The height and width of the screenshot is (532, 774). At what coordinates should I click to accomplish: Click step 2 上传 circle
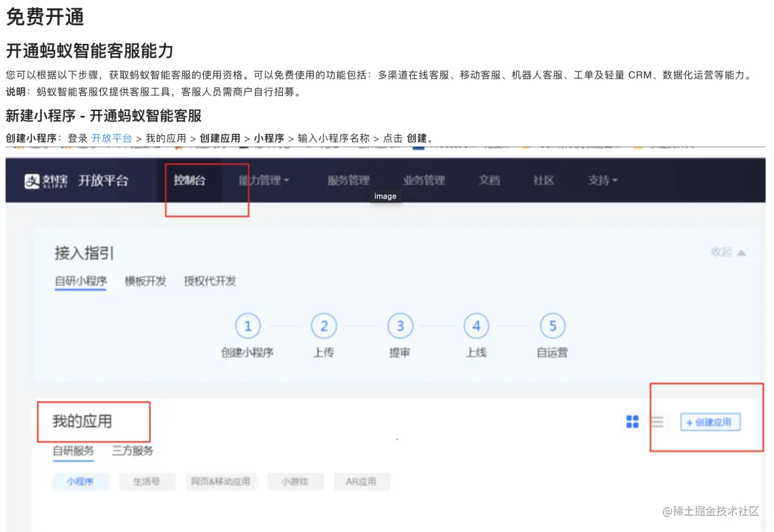coord(324,326)
